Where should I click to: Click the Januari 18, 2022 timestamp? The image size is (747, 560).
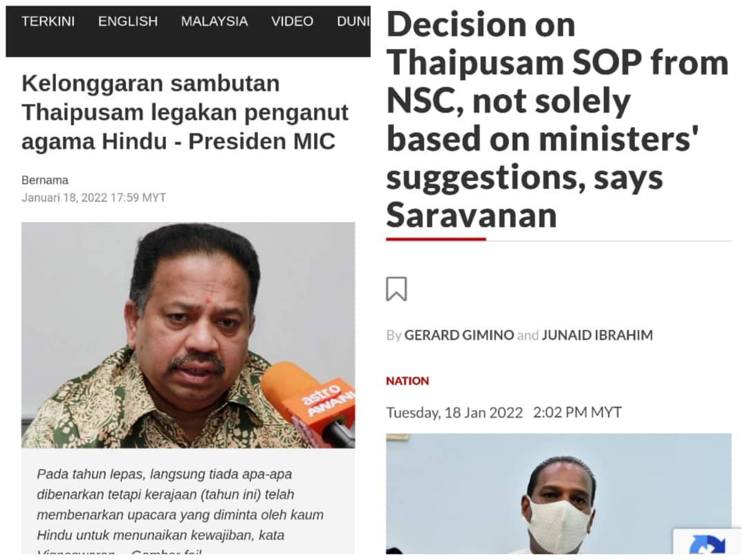94,198
